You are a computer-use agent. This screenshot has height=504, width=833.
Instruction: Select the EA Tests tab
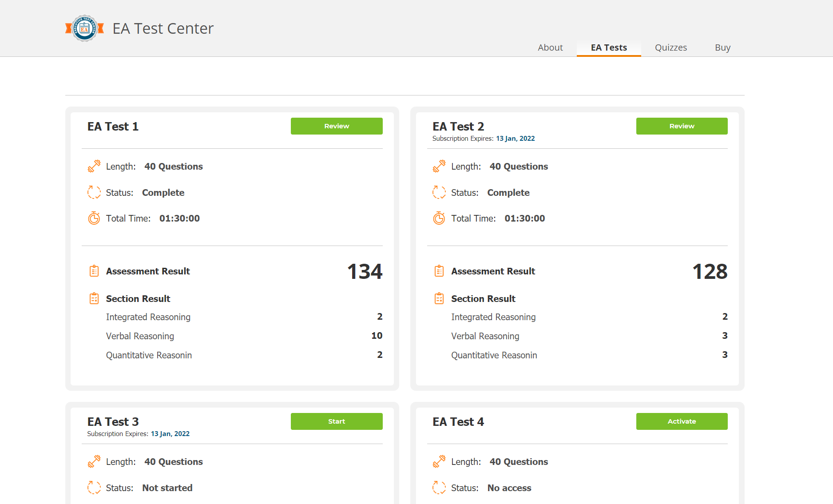(x=609, y=48)
